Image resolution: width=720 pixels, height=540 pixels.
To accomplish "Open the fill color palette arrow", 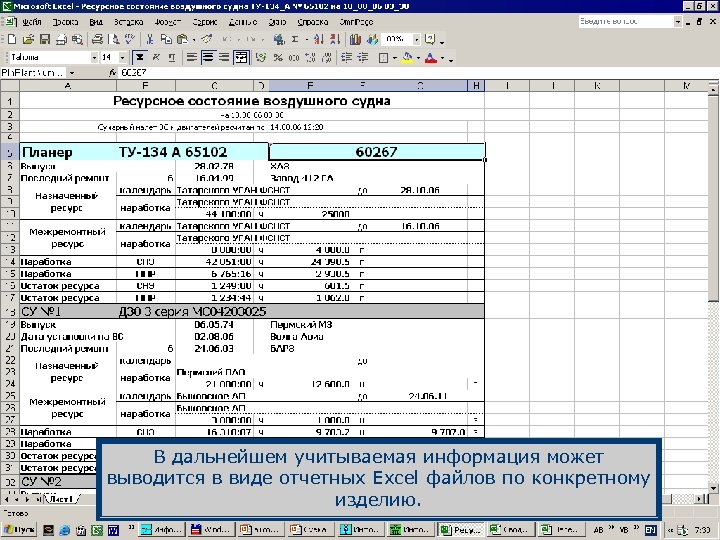I will click(418, 58).
